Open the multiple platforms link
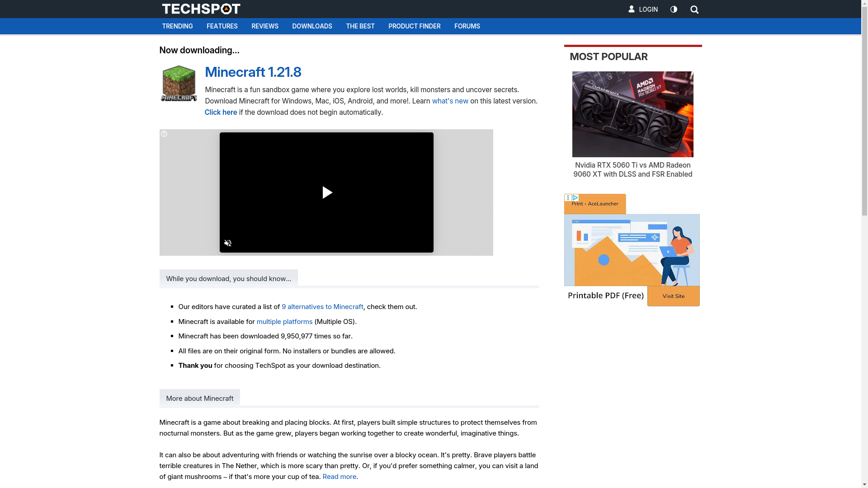 pyautogui.click(x=284, y=322)
